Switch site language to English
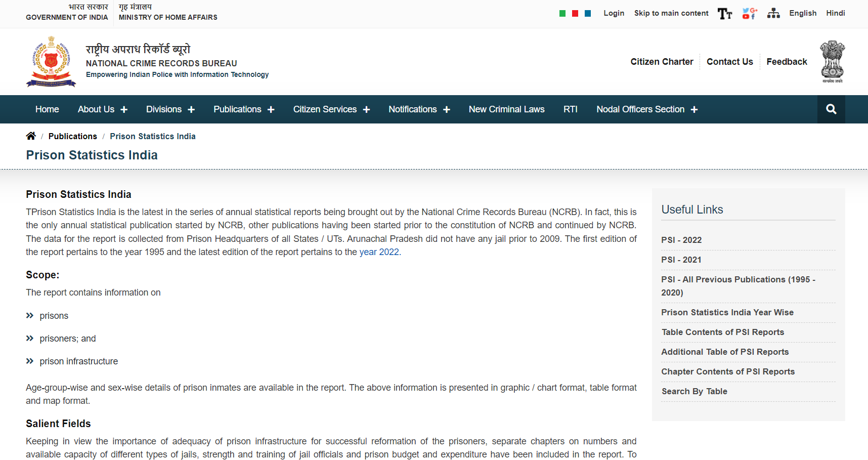The width and height of the screenshot is (868, 460). click(x=802, y=13)
